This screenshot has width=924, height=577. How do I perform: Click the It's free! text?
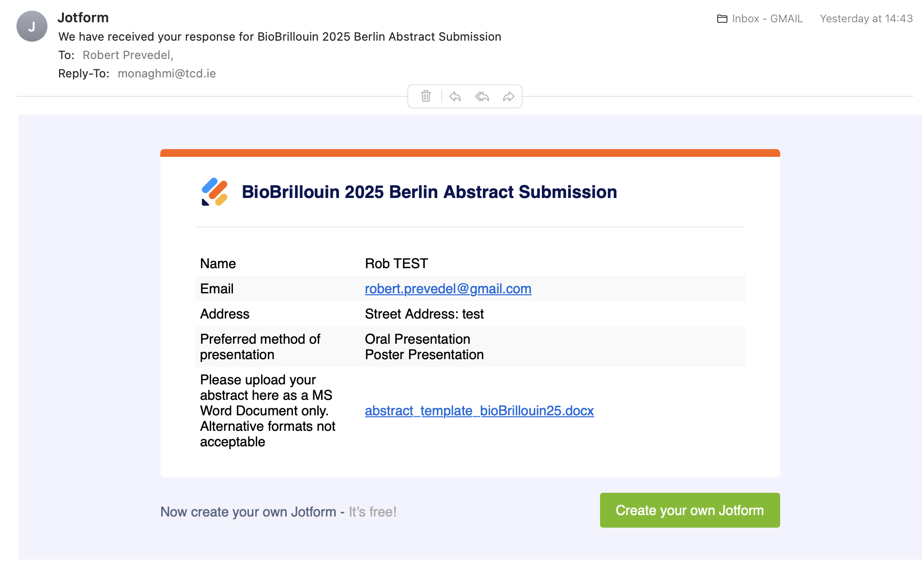tap(372, 512)
